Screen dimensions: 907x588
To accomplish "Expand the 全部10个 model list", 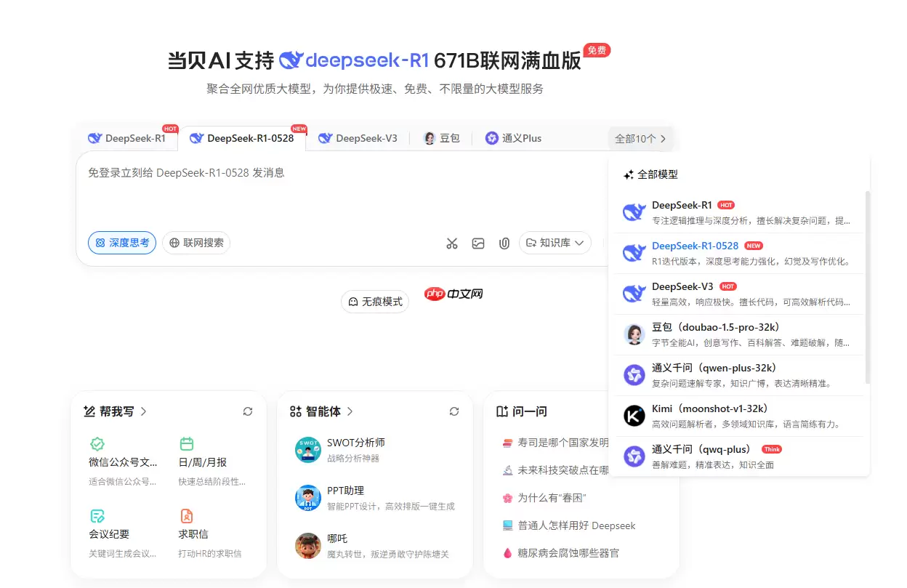I will (x=639, y=138).
